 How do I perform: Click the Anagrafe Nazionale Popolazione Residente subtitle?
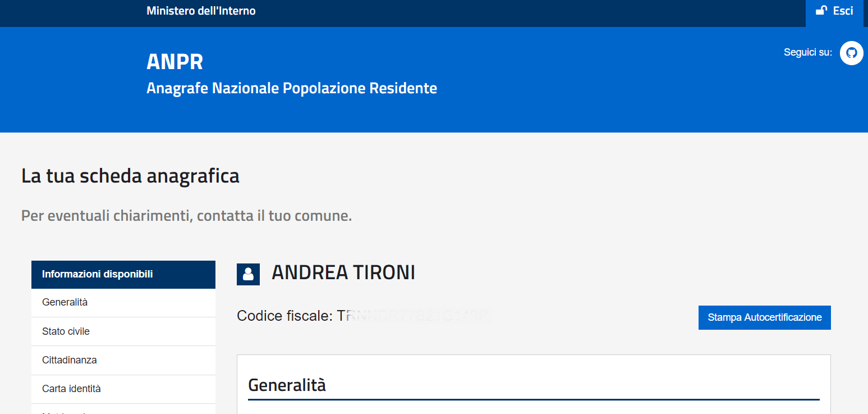pyautogui.click(x=292, y=88)
